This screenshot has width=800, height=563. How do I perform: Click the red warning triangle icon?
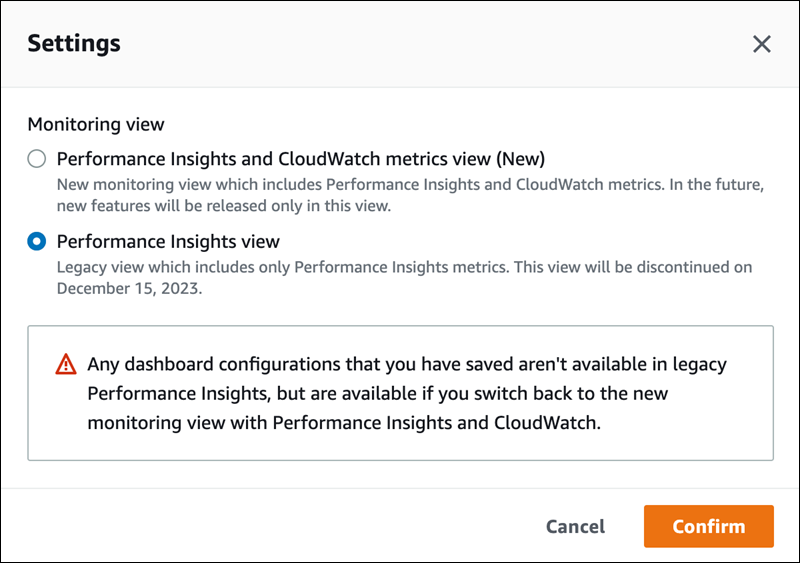coord(66,364)
